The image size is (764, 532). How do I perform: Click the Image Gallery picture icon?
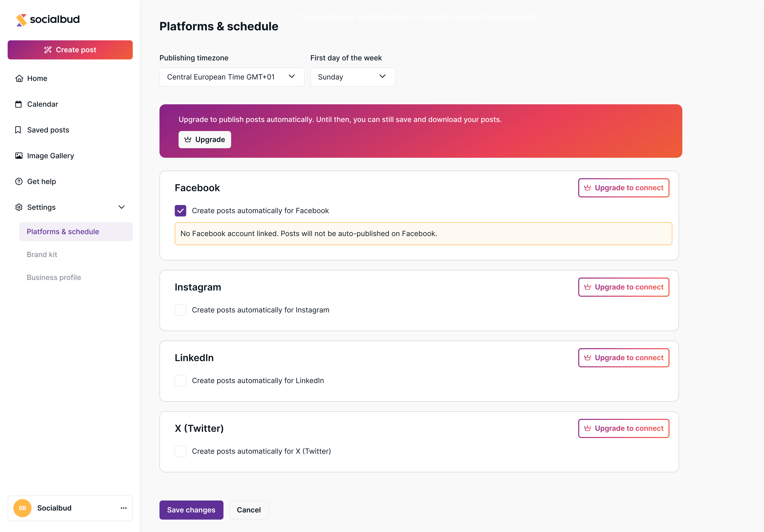[x=19, y=156]
